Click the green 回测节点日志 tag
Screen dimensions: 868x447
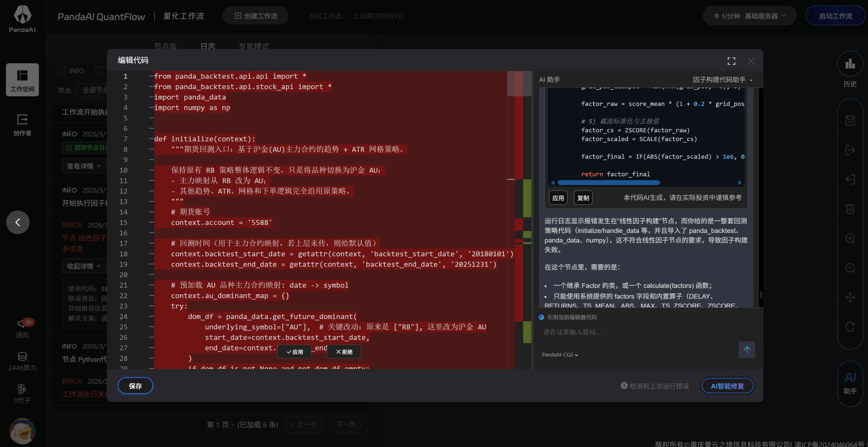(85, 148)
